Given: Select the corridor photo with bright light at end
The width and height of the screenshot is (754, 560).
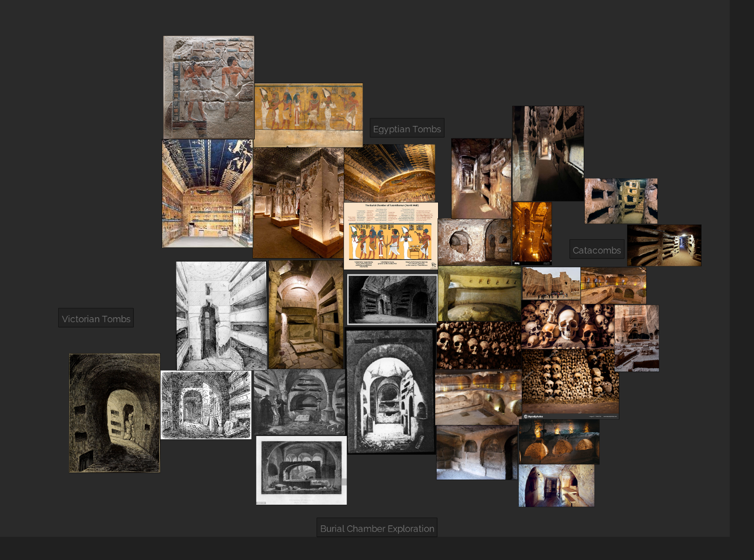Looking at the screenshot, I should (664, 245).
